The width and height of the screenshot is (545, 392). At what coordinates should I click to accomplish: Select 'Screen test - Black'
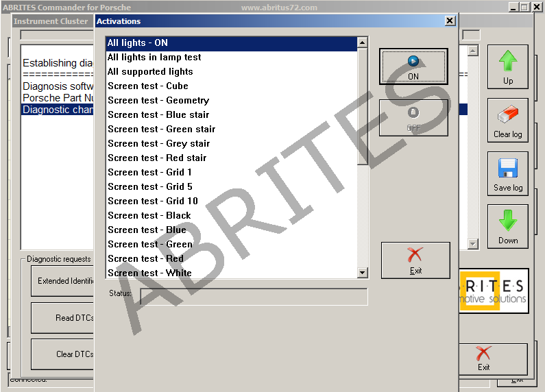point(232,215)
